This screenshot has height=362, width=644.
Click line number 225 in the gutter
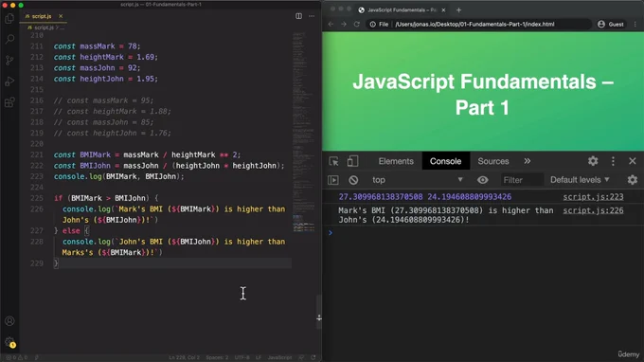point(37,198)
